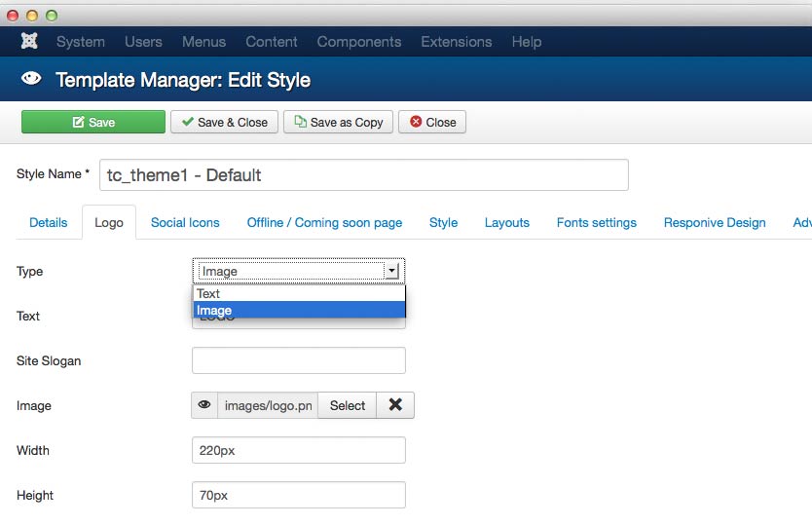The image size is (812, 526).
Task: Focus the Style Name text field
Action: click(363, 175)
